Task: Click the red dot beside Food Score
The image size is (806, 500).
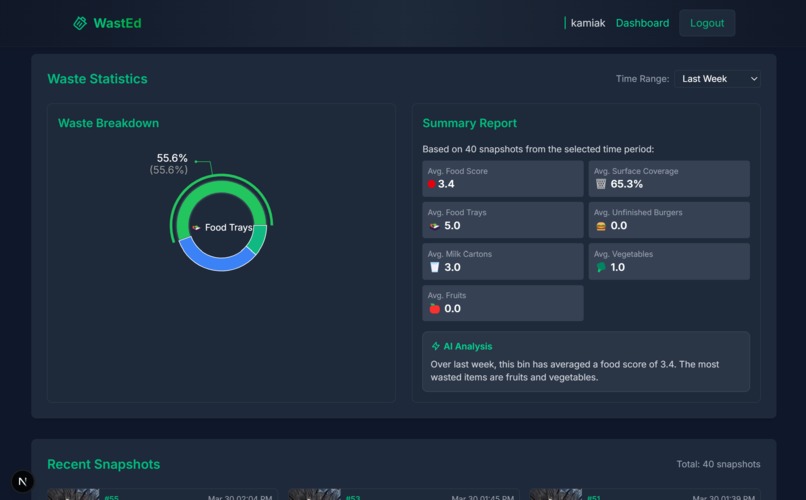Action: point(431,184)
